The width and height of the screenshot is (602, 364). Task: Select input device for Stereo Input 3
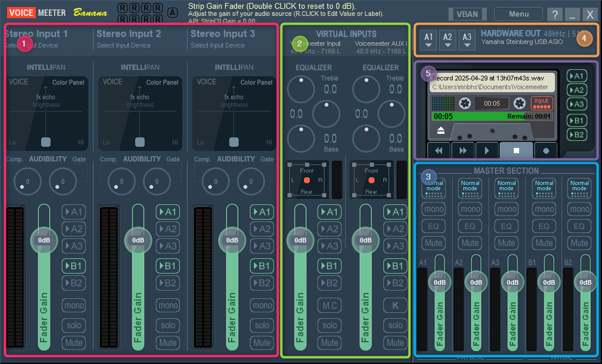pos(218,45)
